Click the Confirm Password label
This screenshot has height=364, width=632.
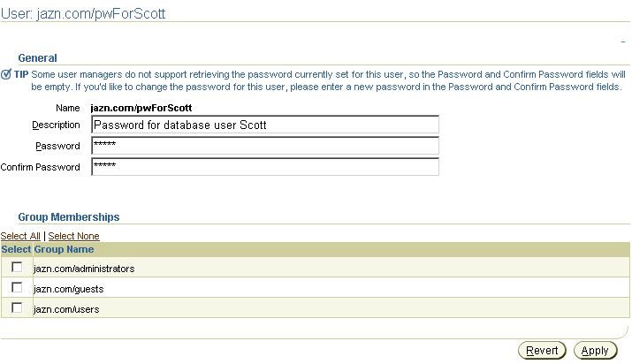pos(41,167)
